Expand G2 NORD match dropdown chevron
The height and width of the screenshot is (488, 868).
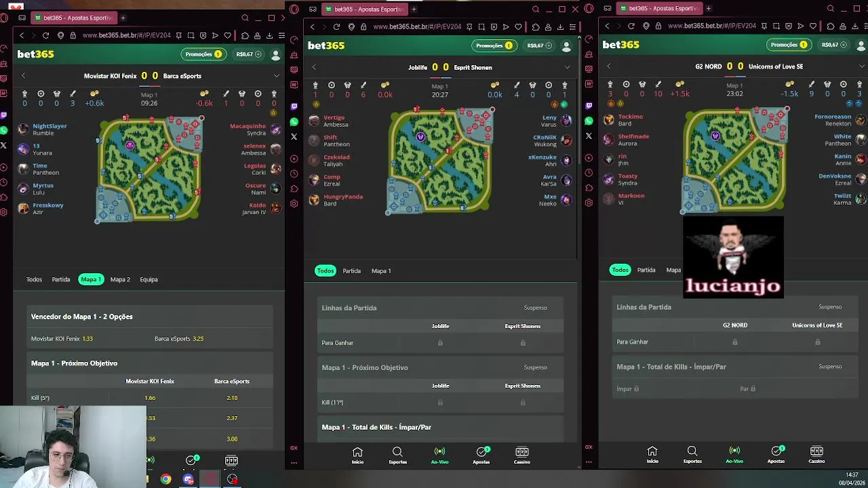[862, 66]
